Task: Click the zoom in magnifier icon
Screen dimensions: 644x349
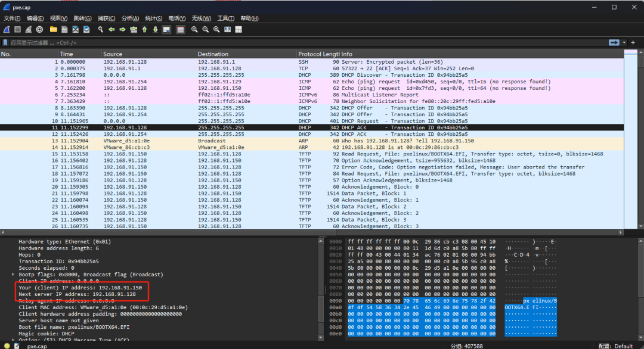Action: tap(194, 29)
